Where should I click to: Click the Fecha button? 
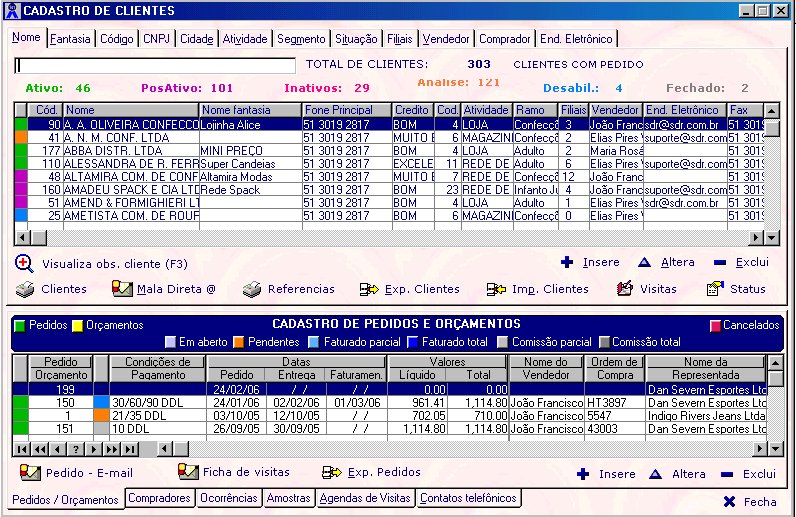750,502
